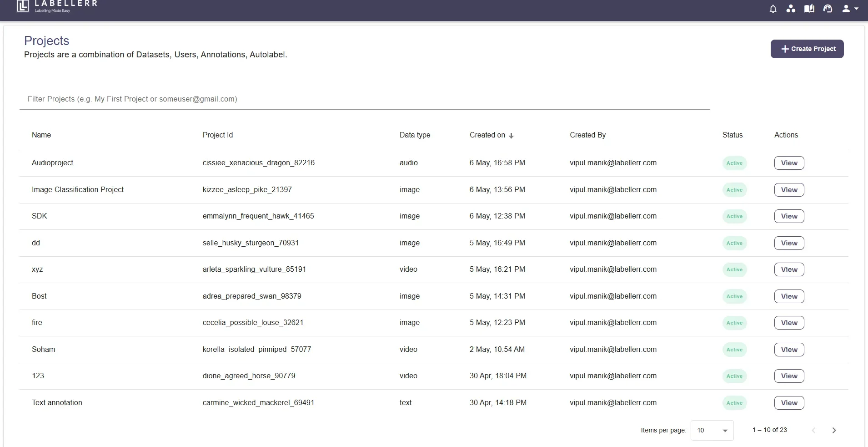Click the date 30 Apr, 18:04 PM
The height and width of the screenshot is (447, 868).
click(x=498, y=376)
